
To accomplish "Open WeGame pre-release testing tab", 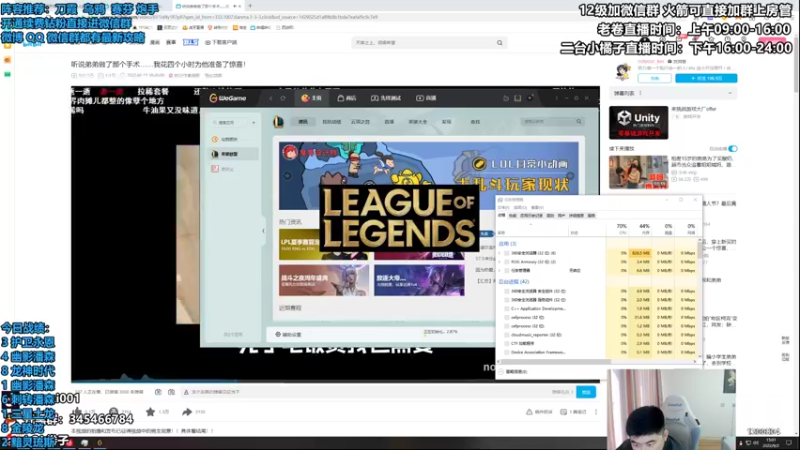I will tap(386, 98).
